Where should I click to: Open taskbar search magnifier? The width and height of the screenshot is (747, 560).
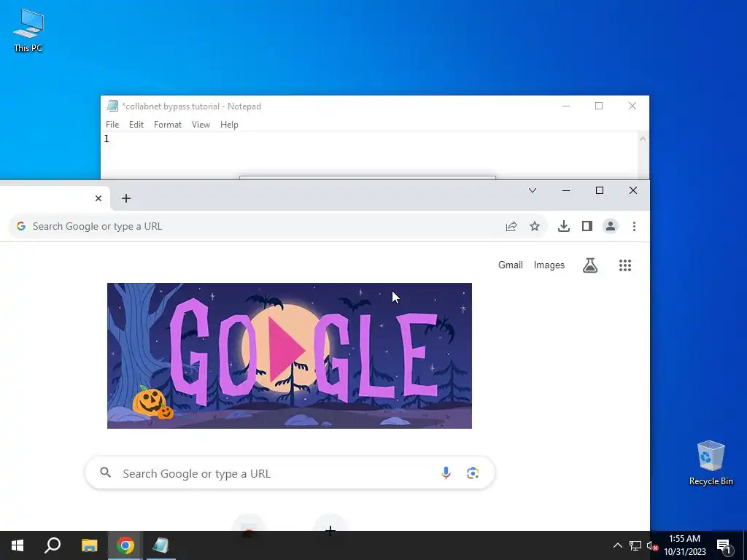53,545
